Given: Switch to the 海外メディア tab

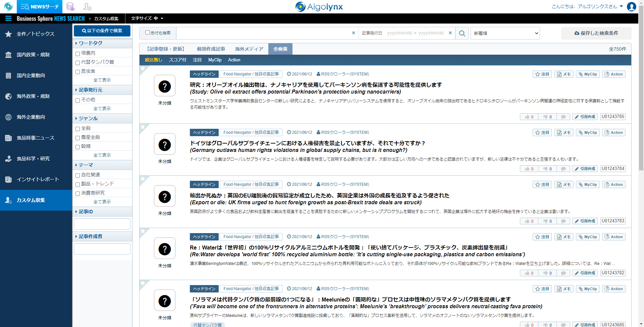Looking at the screenshot, I should [x=249, y=49].
